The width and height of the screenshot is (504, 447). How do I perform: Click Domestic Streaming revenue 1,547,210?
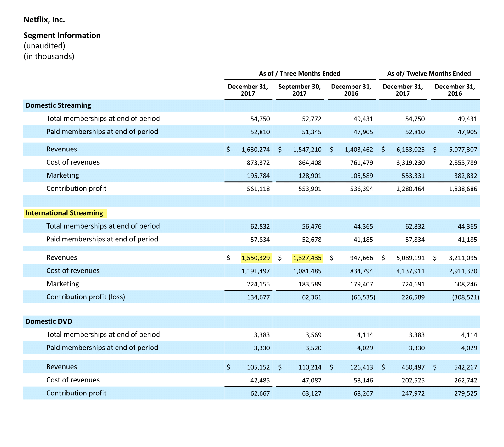click(307, 150)
